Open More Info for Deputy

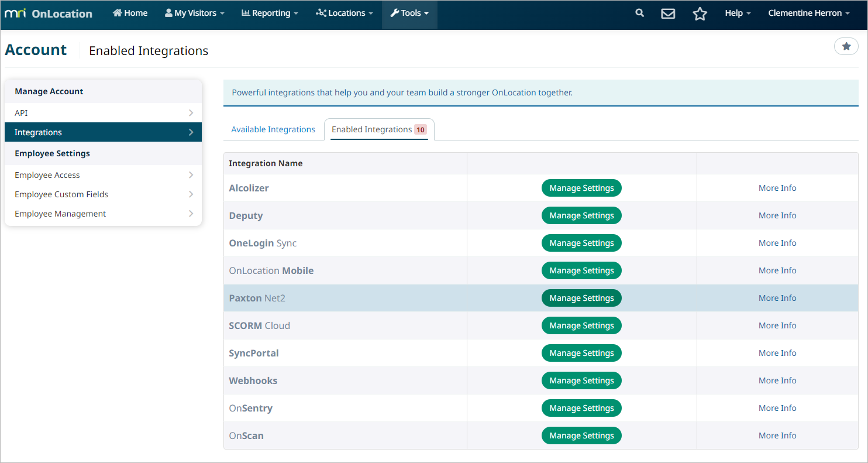click(777, 215)
